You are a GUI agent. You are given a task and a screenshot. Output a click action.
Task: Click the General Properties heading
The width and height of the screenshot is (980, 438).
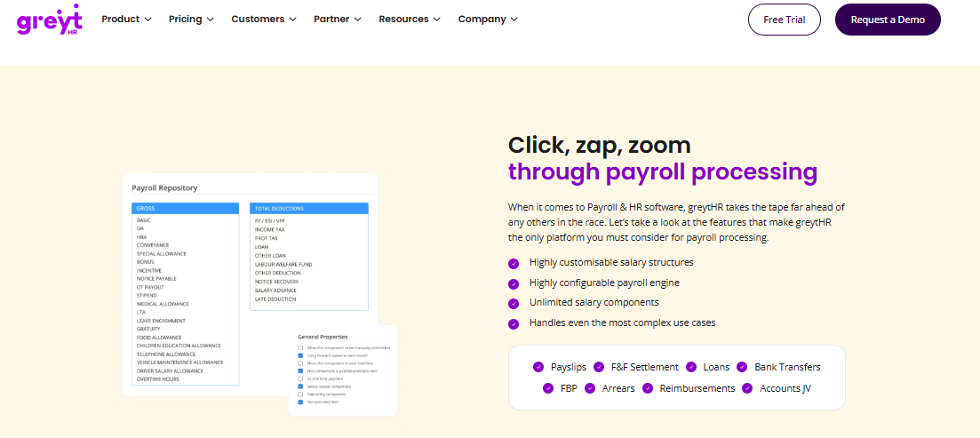(x=323, y=337)
